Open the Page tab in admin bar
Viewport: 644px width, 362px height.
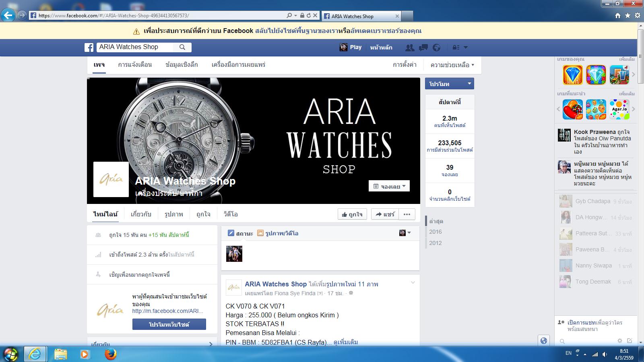99,65
